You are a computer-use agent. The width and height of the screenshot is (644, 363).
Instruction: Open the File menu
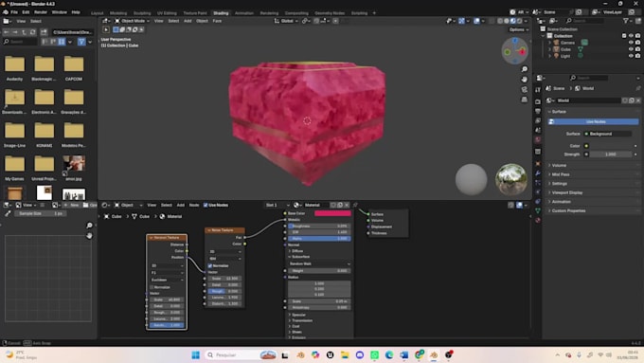(x=14, y=12)
